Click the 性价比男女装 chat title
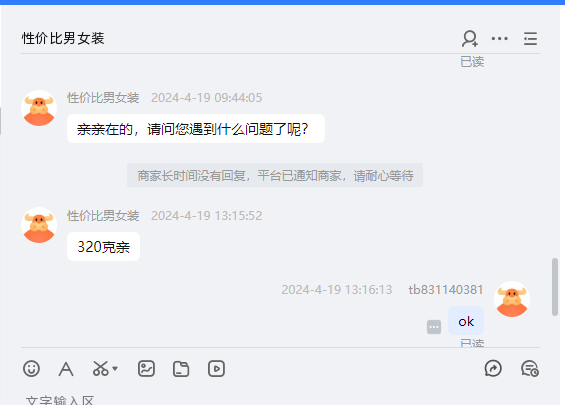565x405 pixels. pyautogui.click(x=63, y=38)
